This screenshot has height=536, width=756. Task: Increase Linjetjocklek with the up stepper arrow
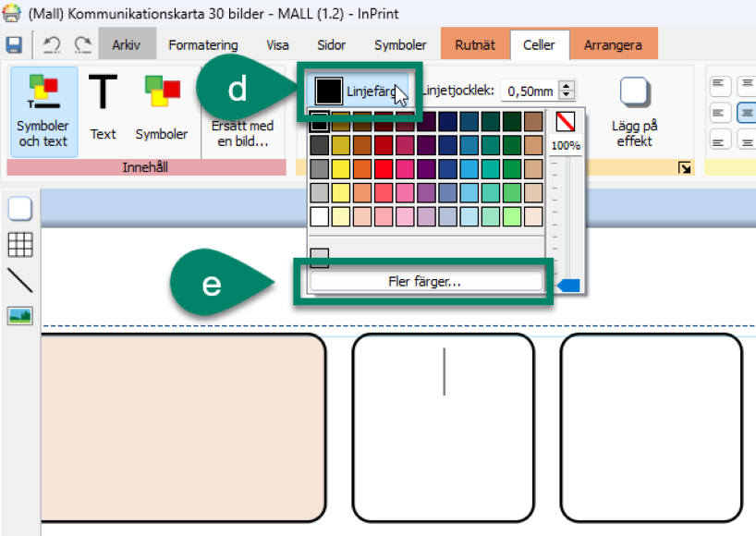pyautogui.click(x=567, y=86)
